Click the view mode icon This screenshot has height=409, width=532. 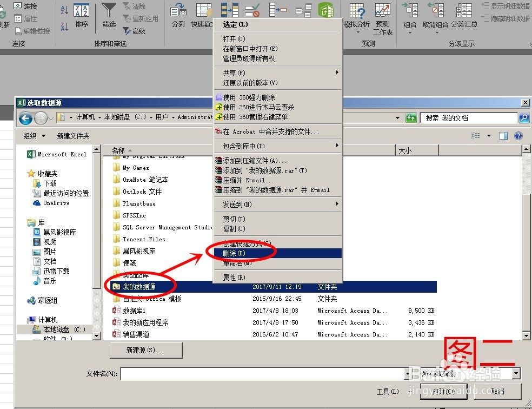[476, 136]
